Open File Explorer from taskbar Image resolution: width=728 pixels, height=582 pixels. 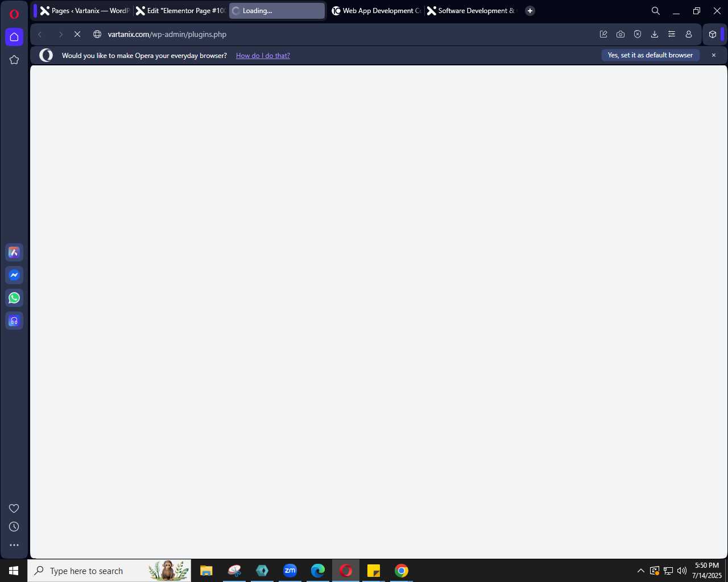(x=206, y=571)
